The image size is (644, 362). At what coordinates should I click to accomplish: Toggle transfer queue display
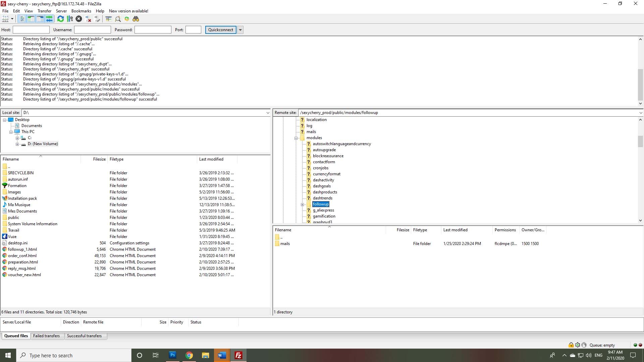[x=49, y=19]
